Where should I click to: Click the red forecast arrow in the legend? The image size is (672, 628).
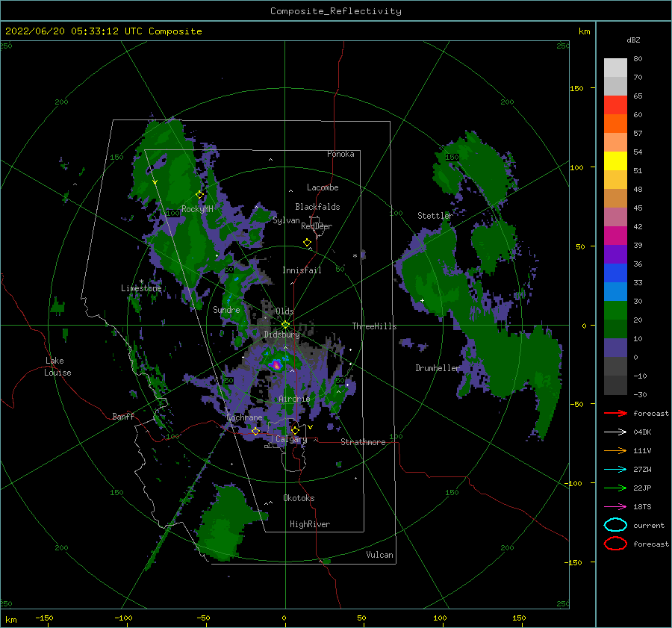pyautogui.click(x=615, y=413)
